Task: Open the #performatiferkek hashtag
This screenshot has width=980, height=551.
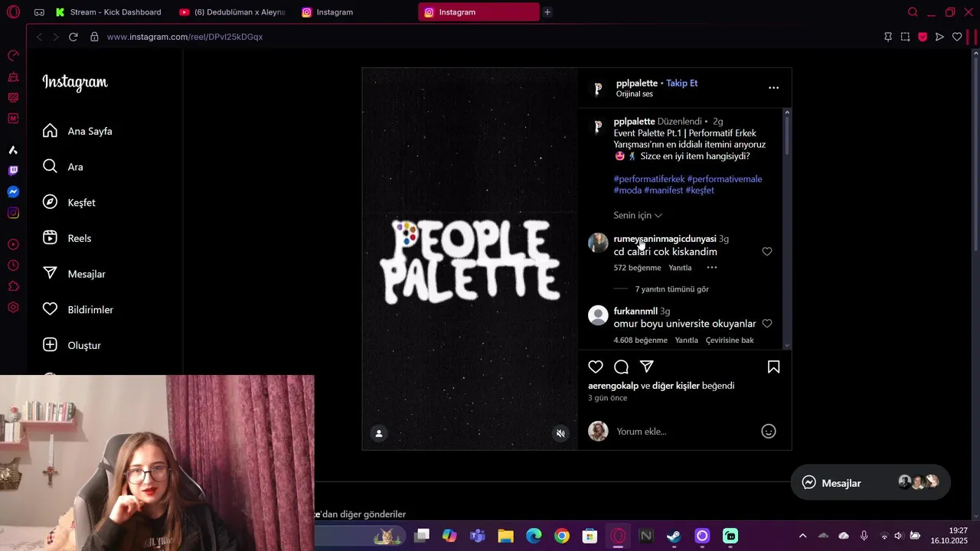Action: (x=649, y=179)
